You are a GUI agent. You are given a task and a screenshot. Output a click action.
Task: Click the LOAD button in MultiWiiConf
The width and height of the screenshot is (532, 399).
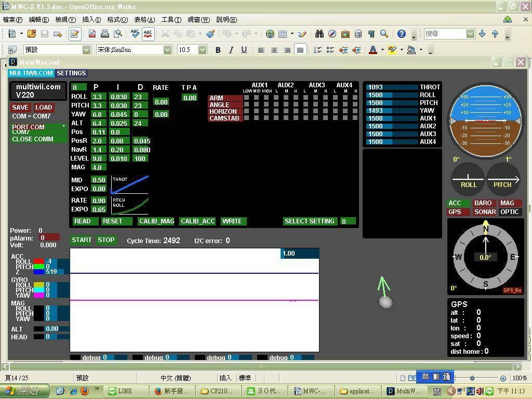click(44, 108)
